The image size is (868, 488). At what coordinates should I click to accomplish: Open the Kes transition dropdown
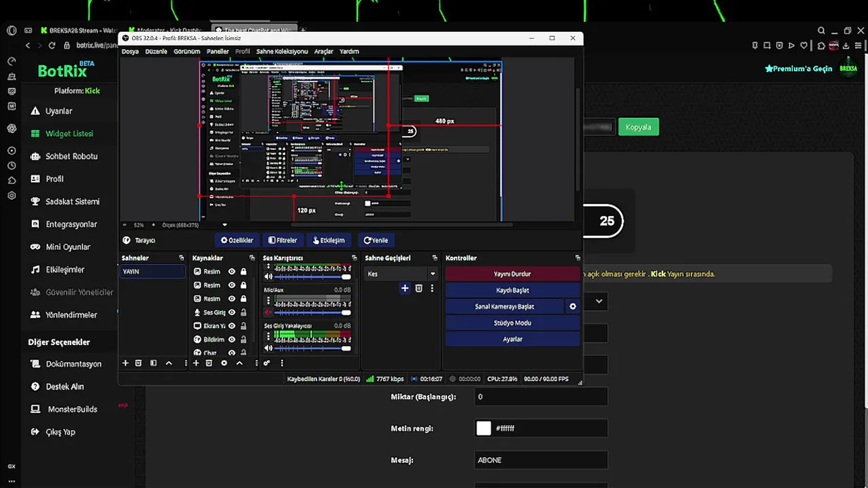pos(401,274)
